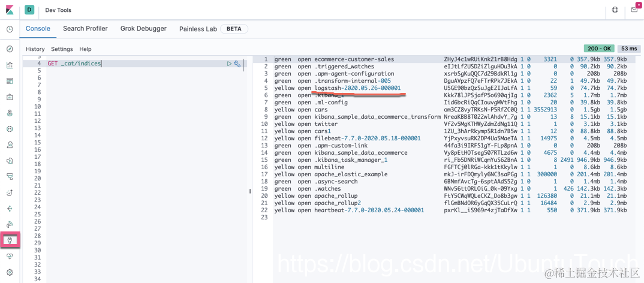
Task: Open the console History
Action: click(x=35, y=49)
